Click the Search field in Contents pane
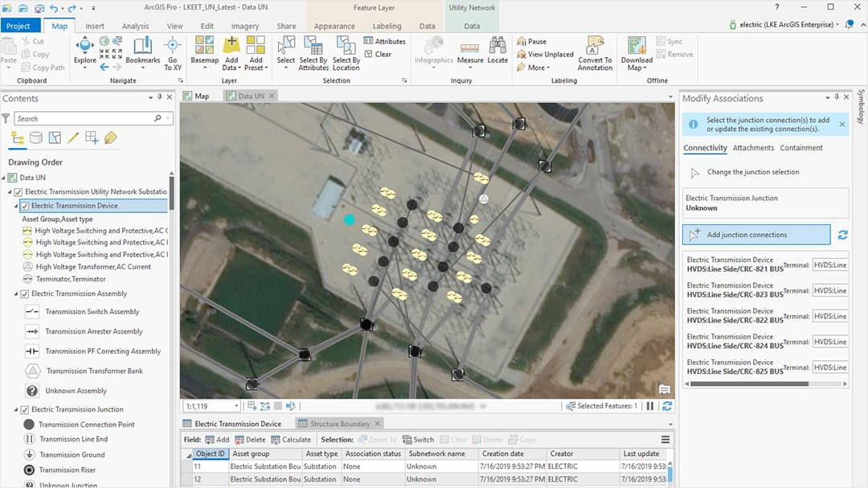The image size is (868, 488). [x=88, y=117]
